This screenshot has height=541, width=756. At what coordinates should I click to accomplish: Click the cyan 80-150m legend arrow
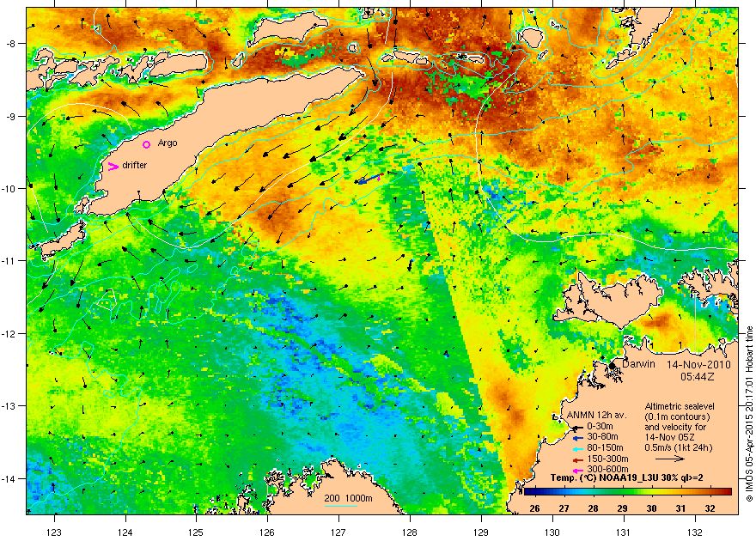click(x=577, y=449)
